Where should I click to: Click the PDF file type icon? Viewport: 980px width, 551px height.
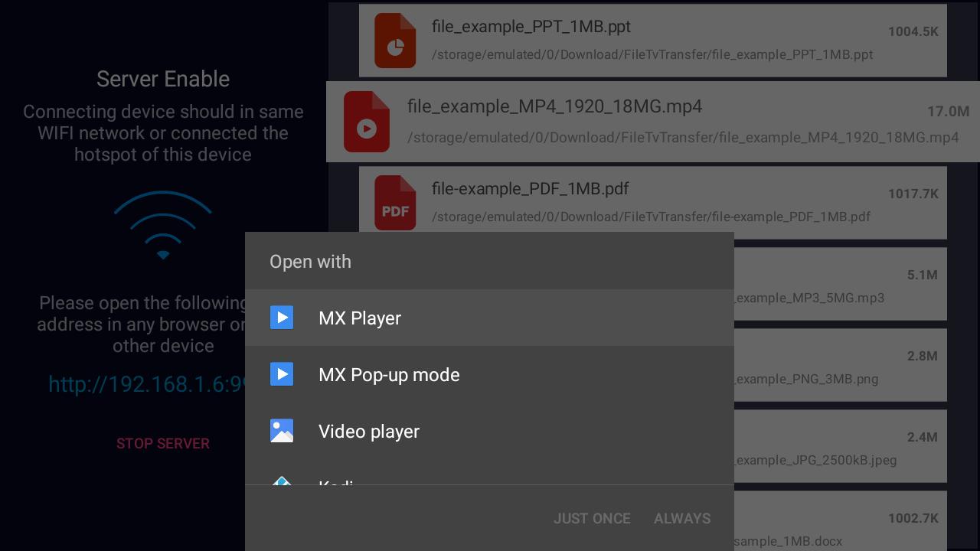(395, 203)
